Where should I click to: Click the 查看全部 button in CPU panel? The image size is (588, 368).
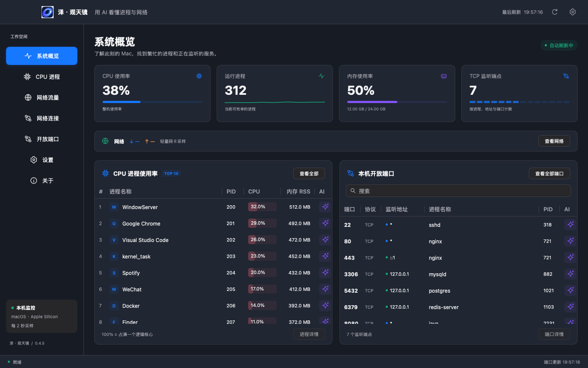(309, 174)
